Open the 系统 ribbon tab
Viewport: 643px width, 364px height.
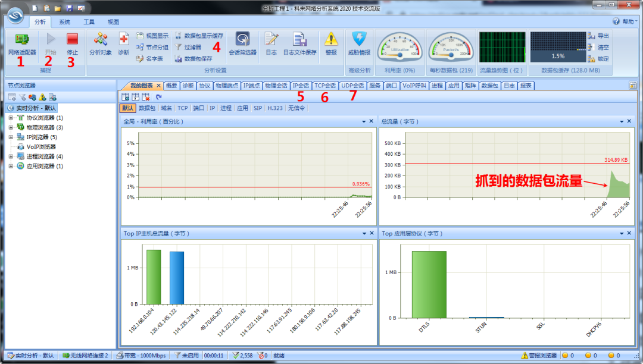coord(64,21)
